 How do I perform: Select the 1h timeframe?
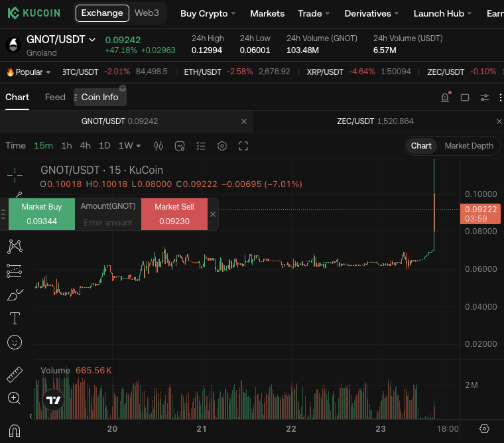[66, 146]
